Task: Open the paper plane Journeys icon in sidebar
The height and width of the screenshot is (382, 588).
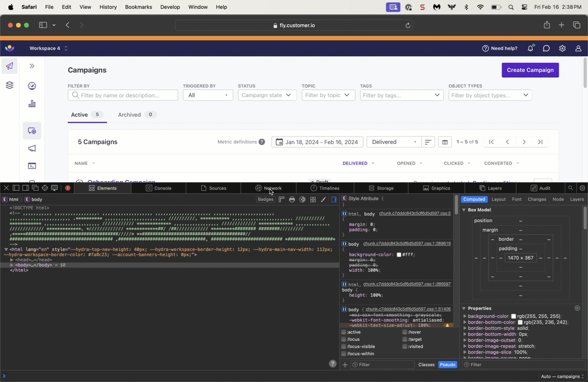Action: (x=10, y=66)
